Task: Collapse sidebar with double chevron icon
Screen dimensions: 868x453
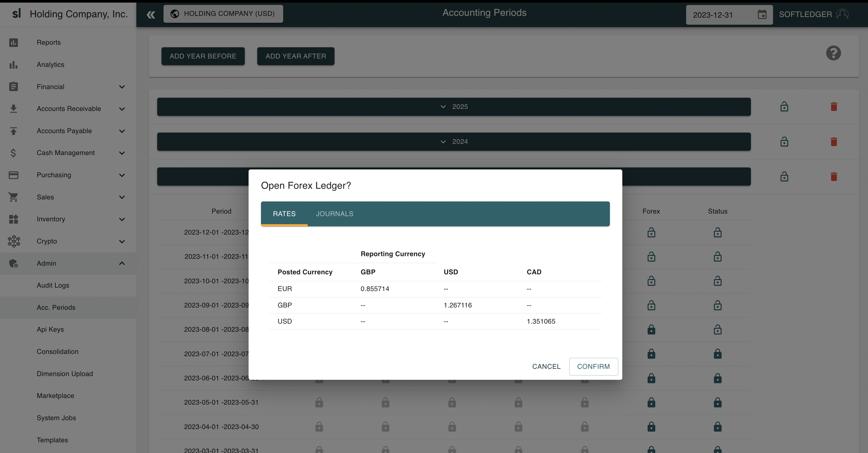Action: 151,14
